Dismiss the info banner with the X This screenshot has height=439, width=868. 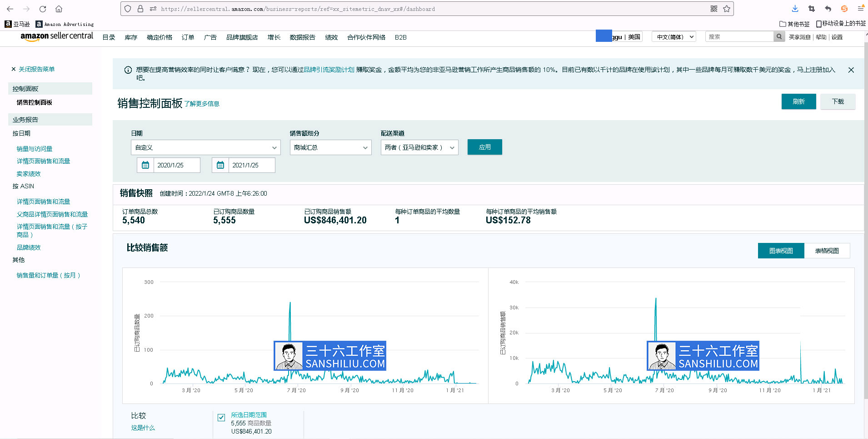[851, 70]
